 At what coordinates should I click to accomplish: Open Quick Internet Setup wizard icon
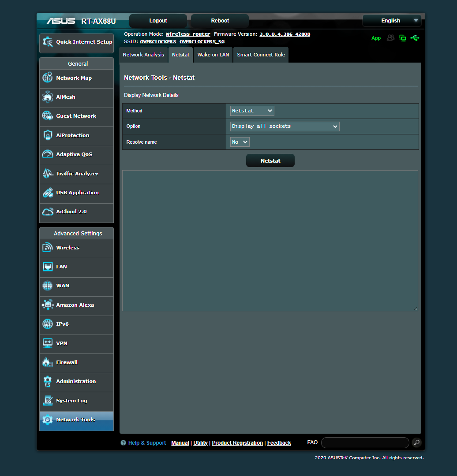coord(48,42)
